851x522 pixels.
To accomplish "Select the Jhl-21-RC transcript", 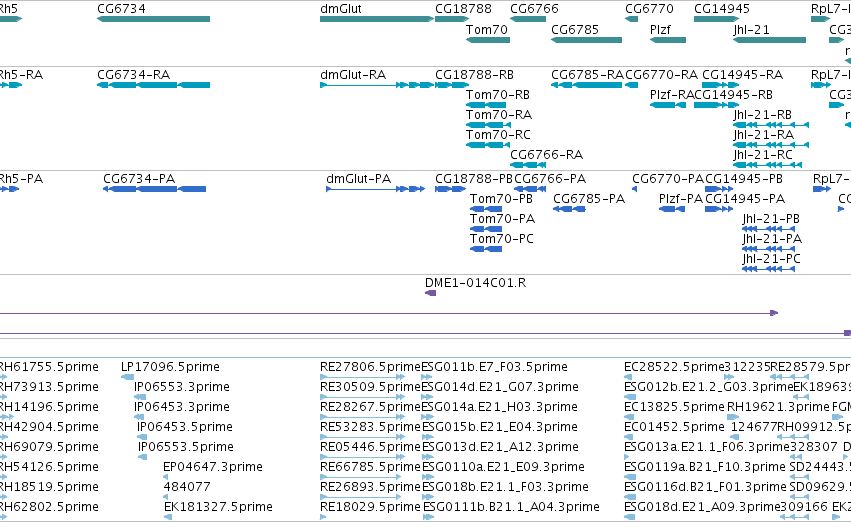I will point(767,165).
